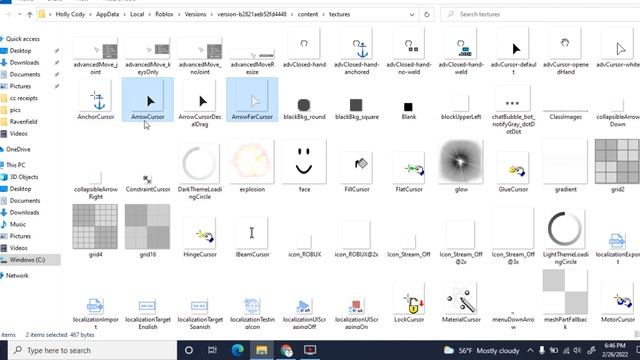Click the Versions breadcrumb in address bar
Screen dimensions: 640x360
coord(195,14)
